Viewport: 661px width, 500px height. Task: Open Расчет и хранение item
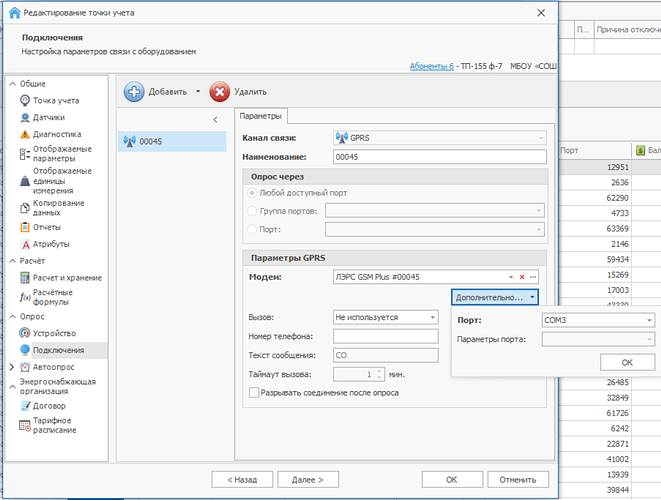[x=61, y=277]
